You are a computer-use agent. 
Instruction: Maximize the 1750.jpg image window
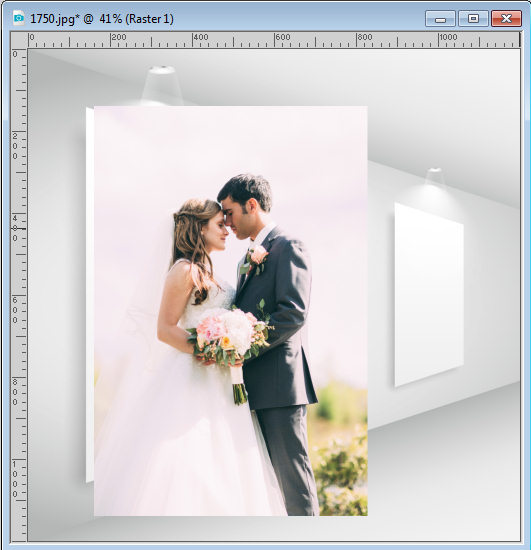[x=473, y=18]
